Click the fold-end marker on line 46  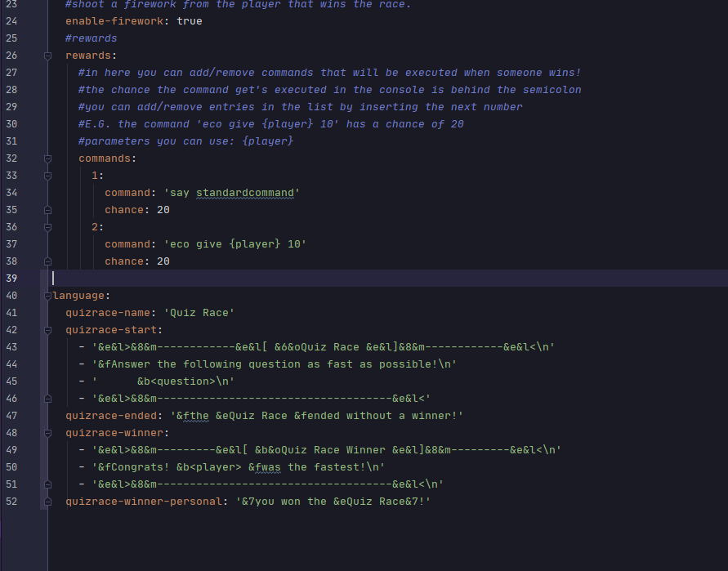47,399
